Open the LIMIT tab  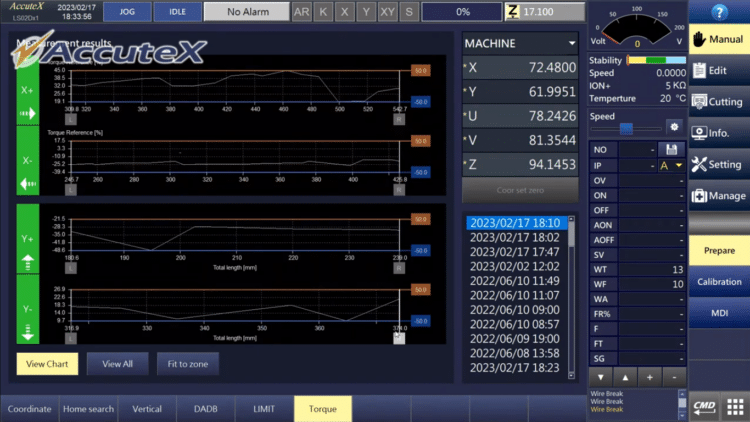point(264,409)
